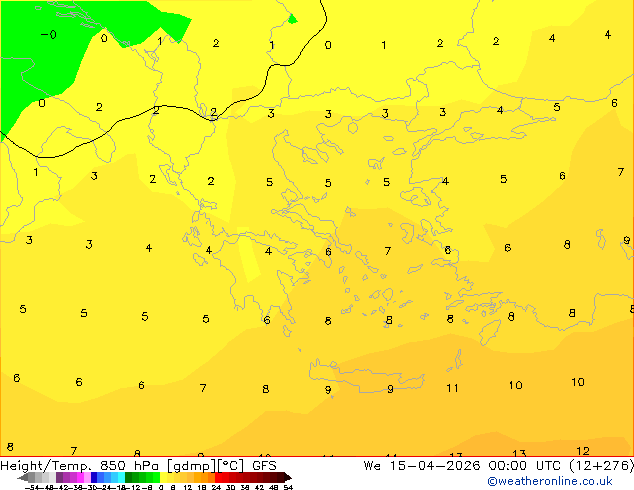Open the weatheronline.co.uk copyright link

[x=550, y=481]
